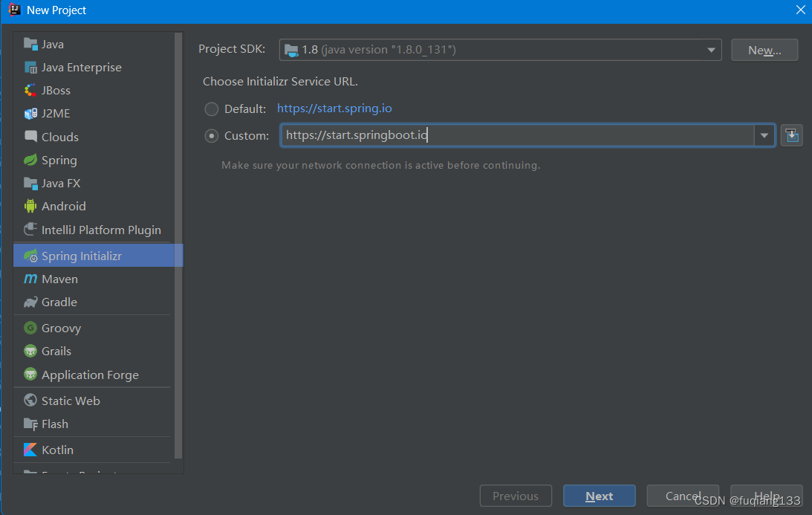Viewport: 812px width, 515px height.
Task: Click the Grails icon
Action: (30, 351)
